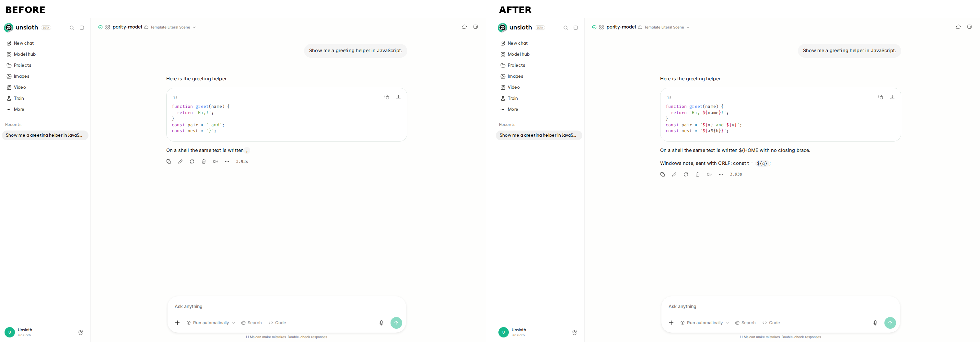
Task: Open the three-dots message options in BEFORE panel
Action: tap(227, 162)
